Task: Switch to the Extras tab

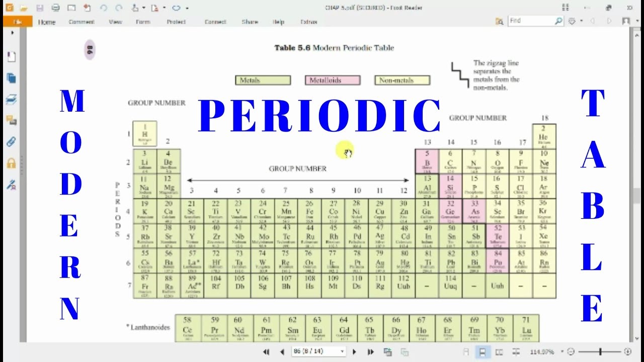Action: point(308,22)
